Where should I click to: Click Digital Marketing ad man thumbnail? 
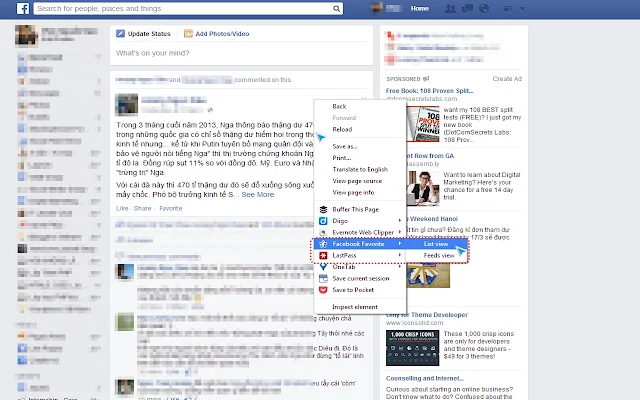tap(423, 188)
